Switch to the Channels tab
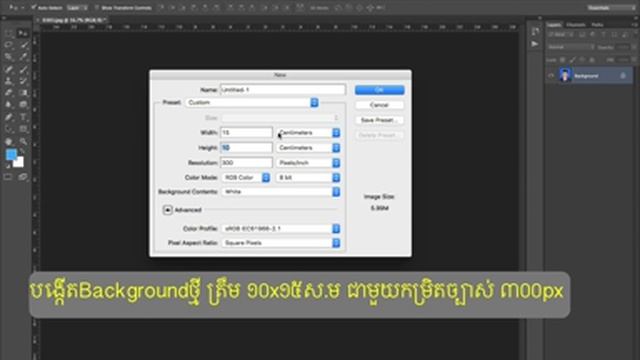This screenshot has height=360, width=640. 576,25
